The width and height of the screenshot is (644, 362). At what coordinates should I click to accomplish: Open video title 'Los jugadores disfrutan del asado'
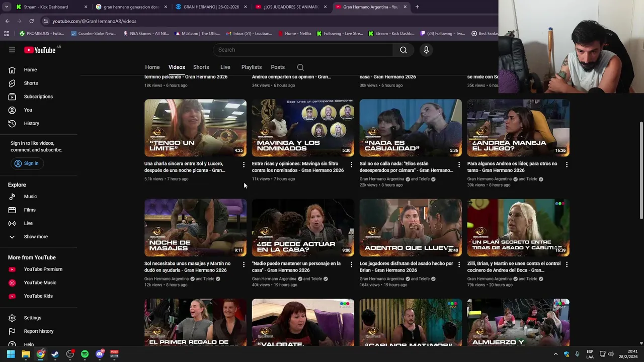click(x=407, y=267)
